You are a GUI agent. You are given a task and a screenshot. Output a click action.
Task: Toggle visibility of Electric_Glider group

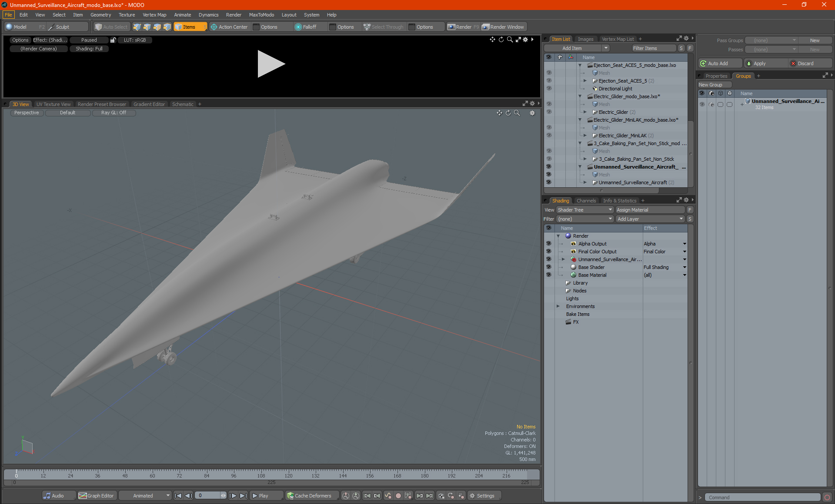549,112
